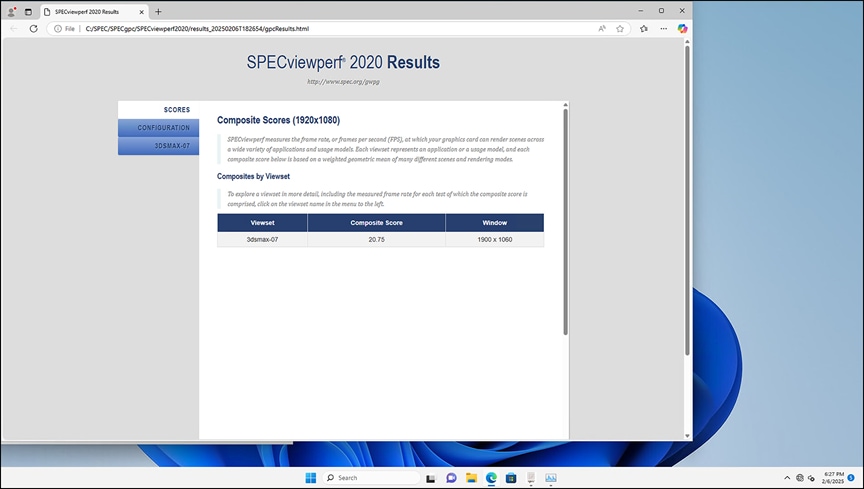Open a new browser tab

pyautogui.click(x=158, y=12)
